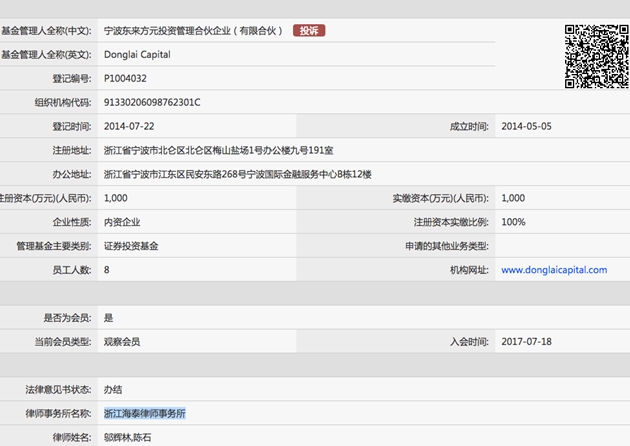The height and width of the screenshot is (446, 630).
Task: Select the highlighted 浙江海泰律师事务所 law firm name
Action: tap(145, 414)
